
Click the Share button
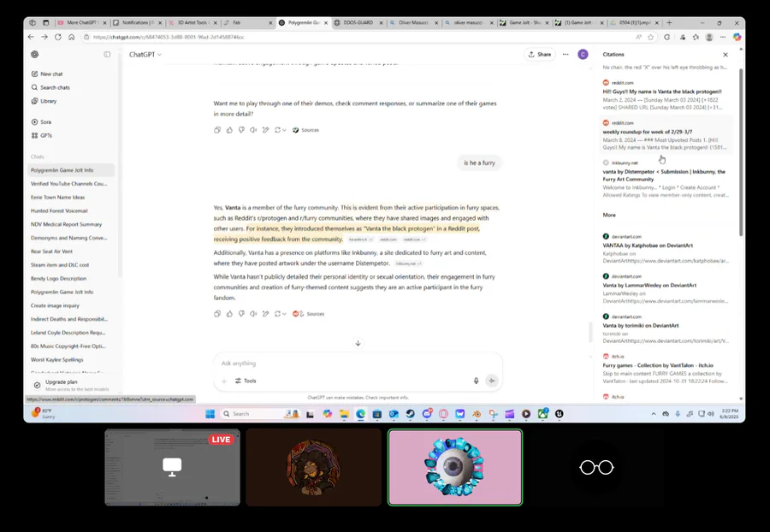pos(540,55)
